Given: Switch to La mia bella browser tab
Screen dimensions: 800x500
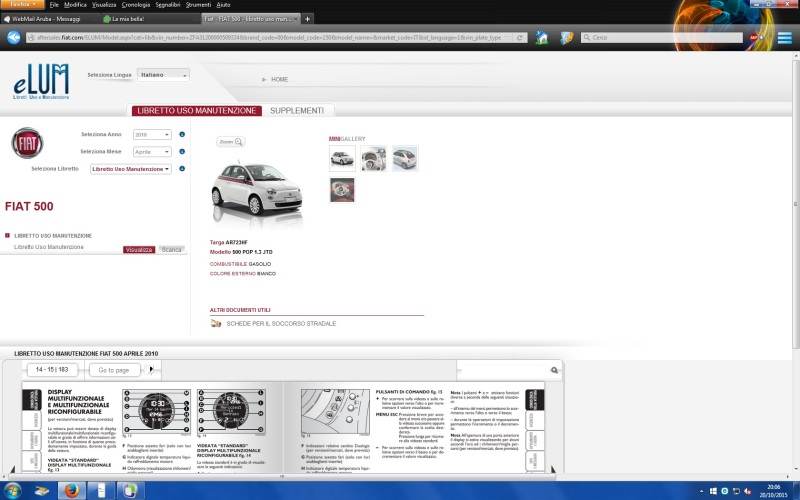Looking at the screenshot, I should pyautogui.click(x=150, y=19).
